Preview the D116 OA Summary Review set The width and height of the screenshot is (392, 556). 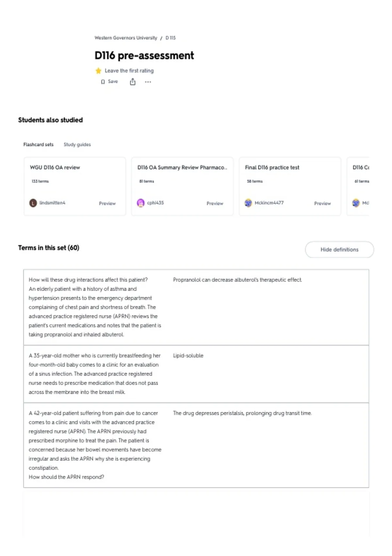215,203
